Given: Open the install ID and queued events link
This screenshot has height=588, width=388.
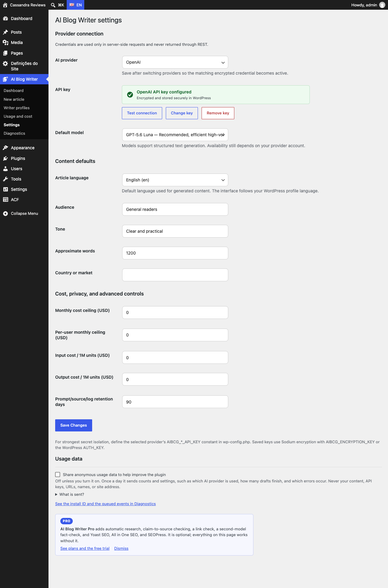Looking at the screenshot, I should 105,504.
